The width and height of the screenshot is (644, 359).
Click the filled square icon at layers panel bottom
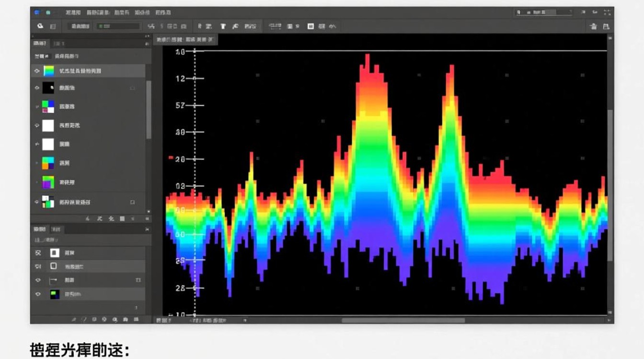click(x=122, y=219)
